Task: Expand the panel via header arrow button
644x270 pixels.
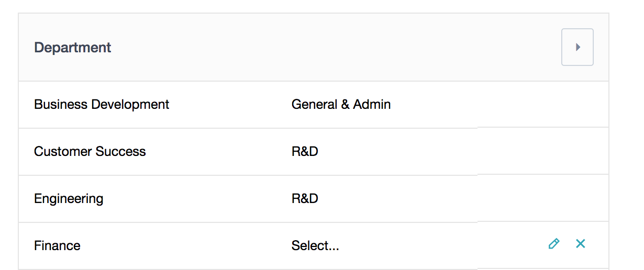Action: pyautogui.click(x=578, y=47)
